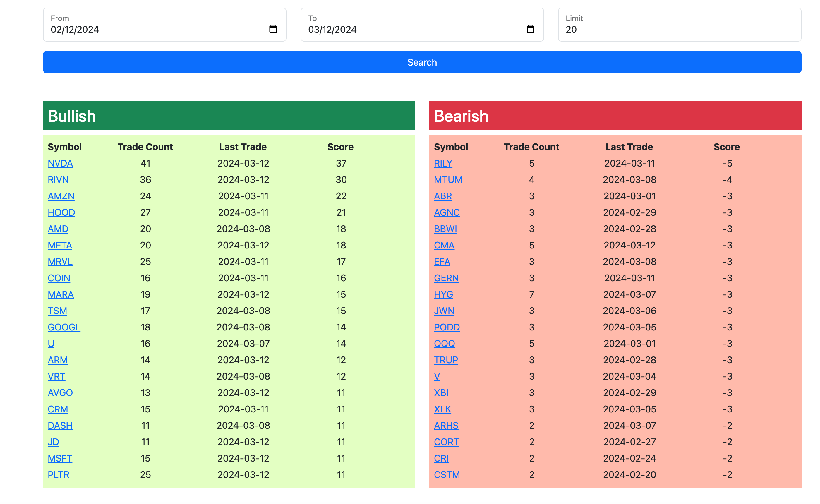Viewport: 820px width, 504px height.
Task: Open the CRI bearish symbol link
Action: pyautogui.click(x=442, y=458)
